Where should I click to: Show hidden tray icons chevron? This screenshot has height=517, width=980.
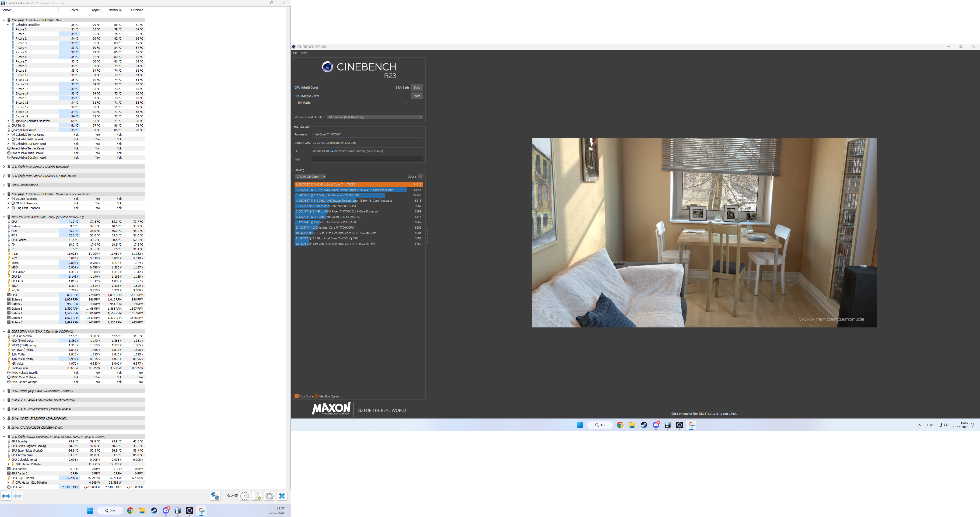[919, 425]
